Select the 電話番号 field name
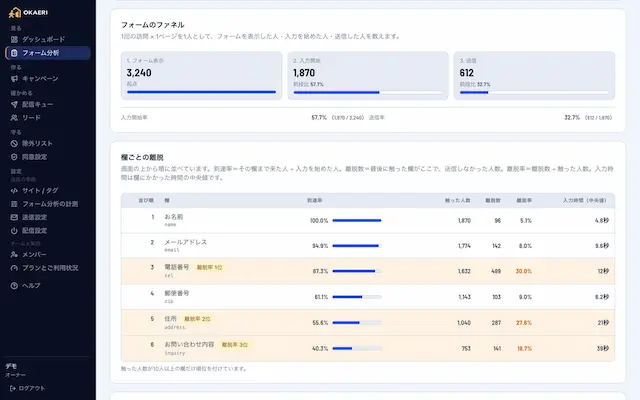 pyautogui.click(x=177, y=267)
